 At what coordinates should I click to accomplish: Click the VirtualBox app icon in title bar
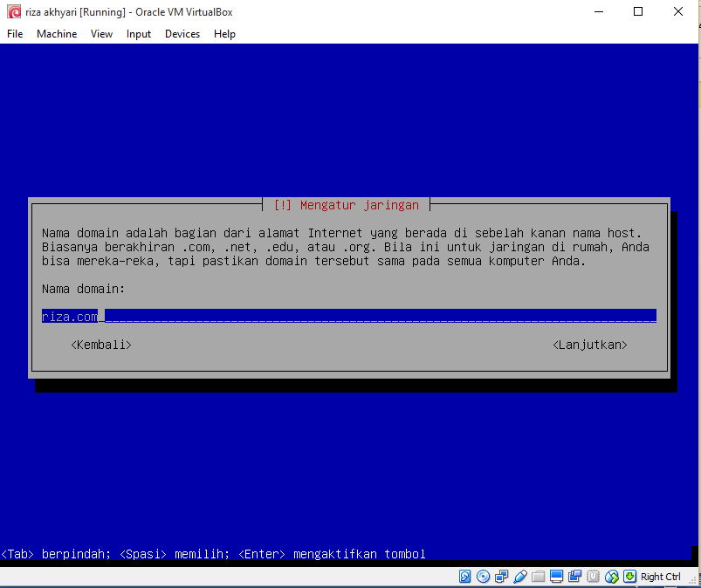(14, 11)
